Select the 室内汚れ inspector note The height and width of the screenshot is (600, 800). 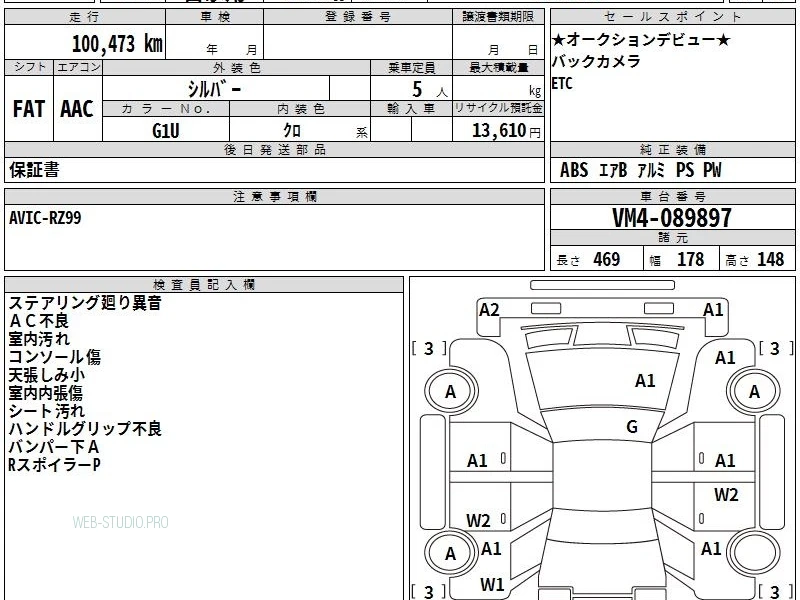pos(39,339)
